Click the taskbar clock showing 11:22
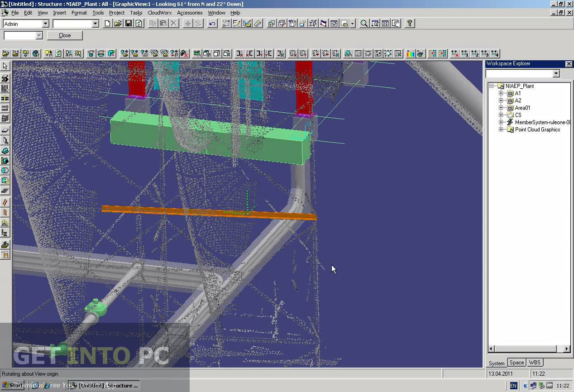This screenshot has width=574, height=392. pos(563,386)
